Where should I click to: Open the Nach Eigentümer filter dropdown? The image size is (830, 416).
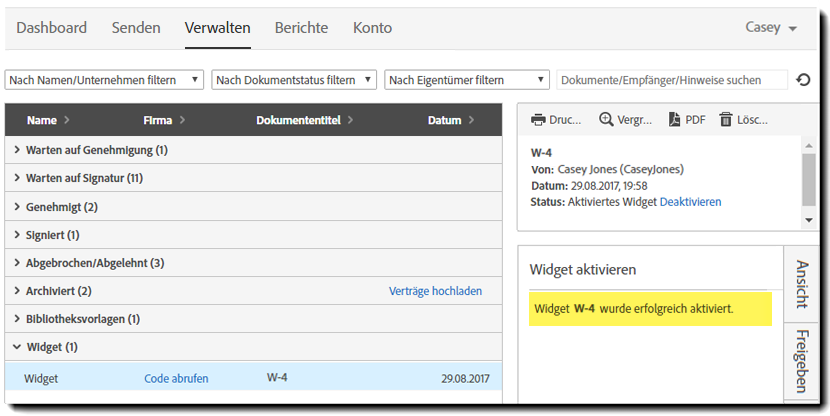click(467, 80)
